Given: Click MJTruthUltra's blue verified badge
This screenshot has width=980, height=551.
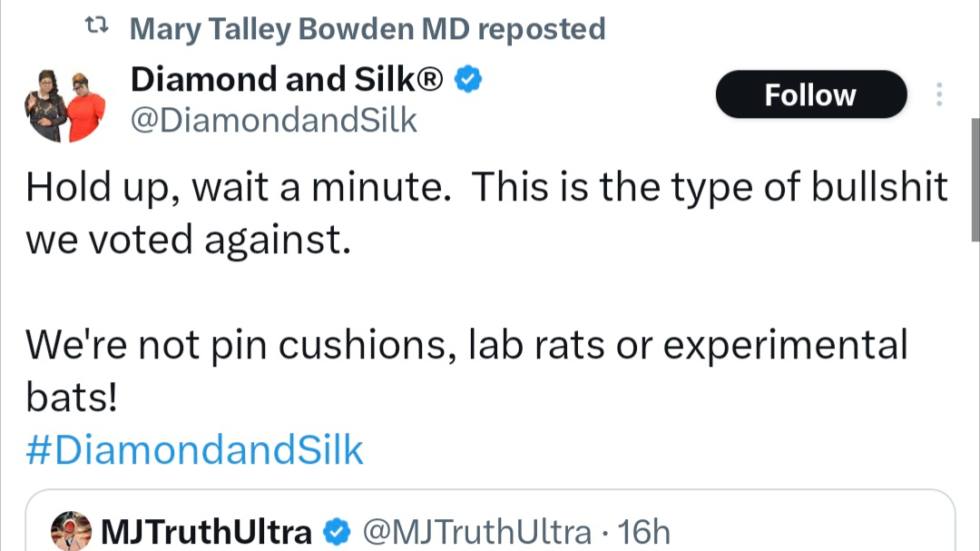Looking at the screenshot, I should coord(338,533).
